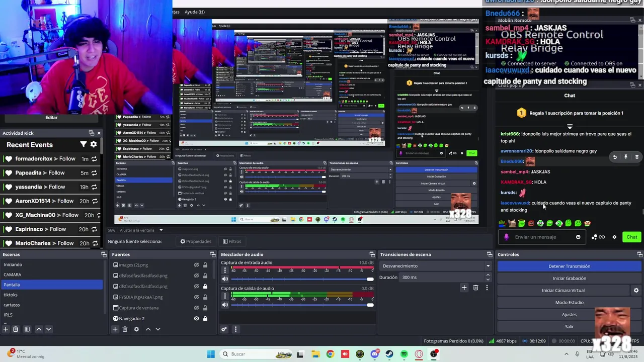644x362 pixels.
Task: Replay formadorcitox follow alert
Action: [x=94, y=159]
